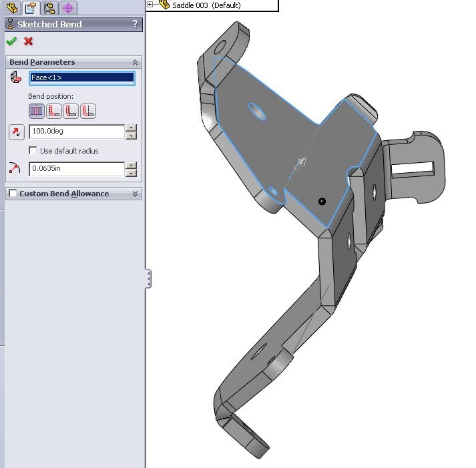Edit the 0.0635in bend radius field
The image size is (476, 468).
(x=77, y=168)
